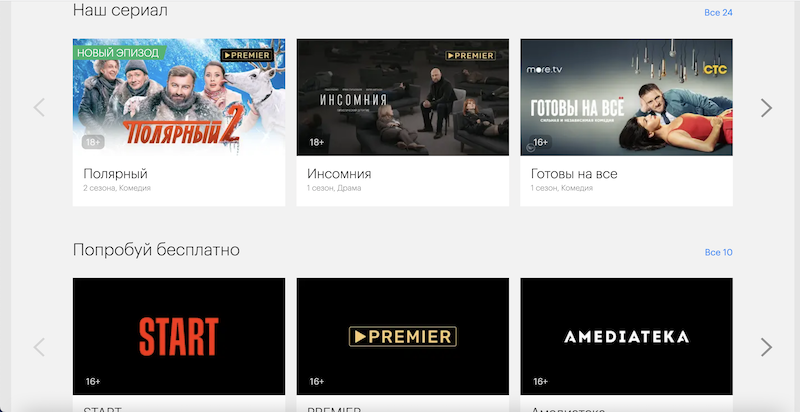Image resolution: width=800 pixels, height=412 pixels.
Task: Open Все 24 link for Наш сериал
Action: [x=718, y=13]
